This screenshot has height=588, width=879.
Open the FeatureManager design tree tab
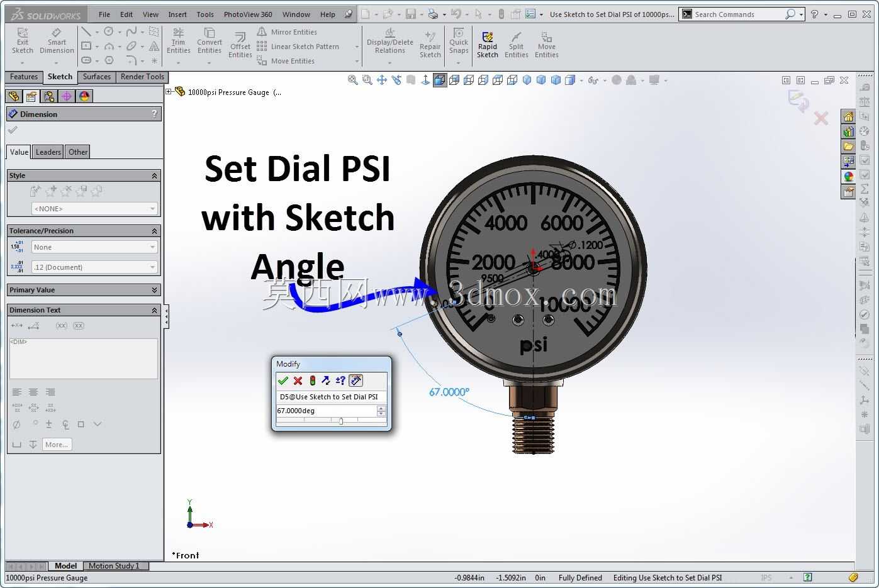(x=14, y=96)
